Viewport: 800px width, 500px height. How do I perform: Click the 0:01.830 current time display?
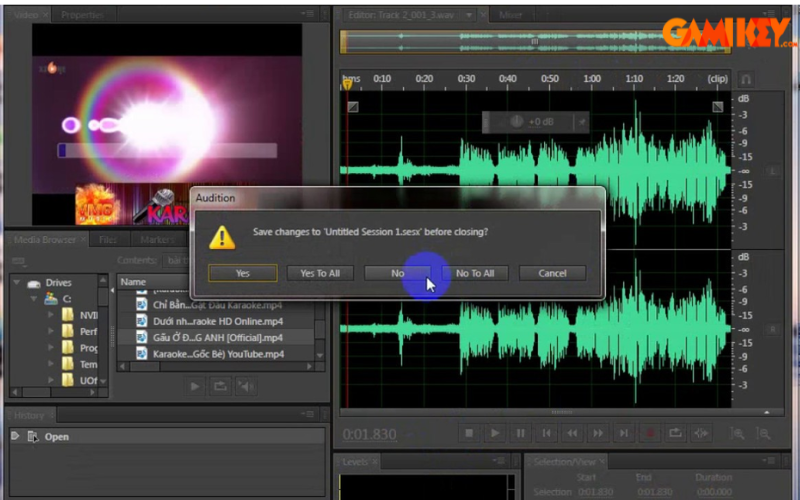(x=369, y=434)
